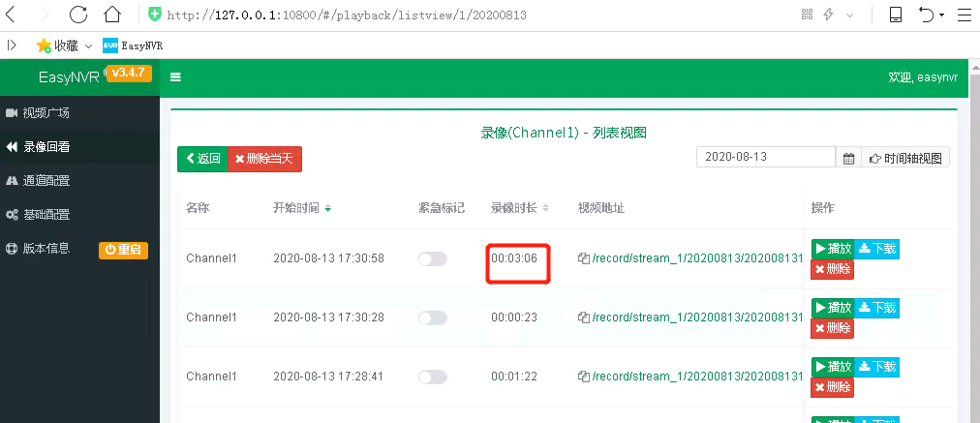Viewport: 980px width, 423px height.
Task: Open the calendar picker icon
Action: pyautogui.click(x=848, y=158)
